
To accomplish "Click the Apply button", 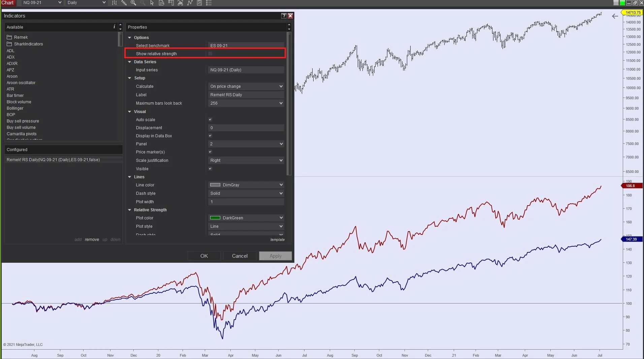I will pos(276,256).
